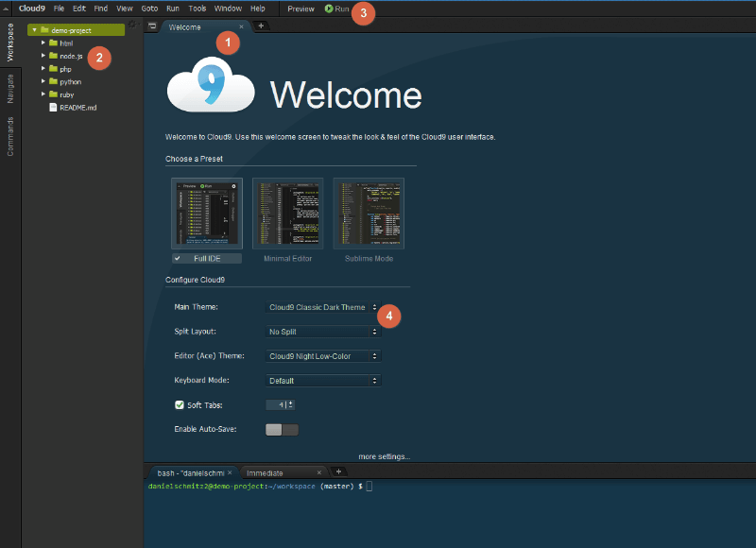Switch to the bash terminal tab
Screen dimensions: 756x548
(x=191, y=472)
